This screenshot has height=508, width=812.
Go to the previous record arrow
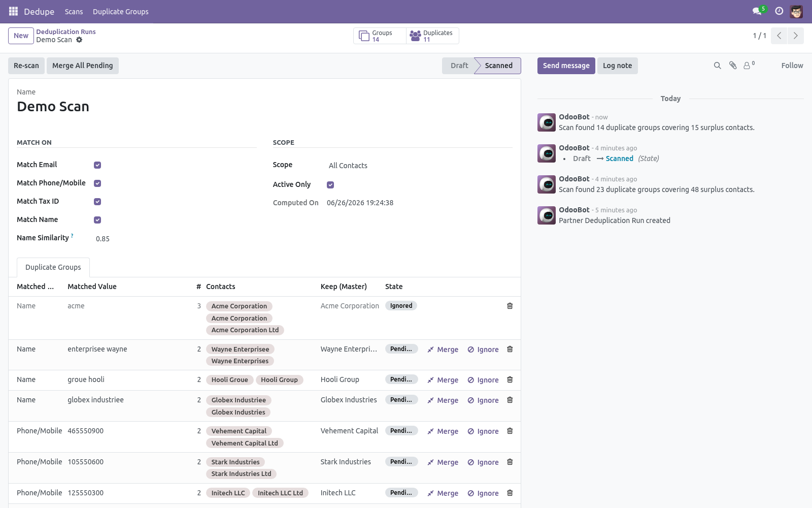pyautogui.click(x=779, y=36)
